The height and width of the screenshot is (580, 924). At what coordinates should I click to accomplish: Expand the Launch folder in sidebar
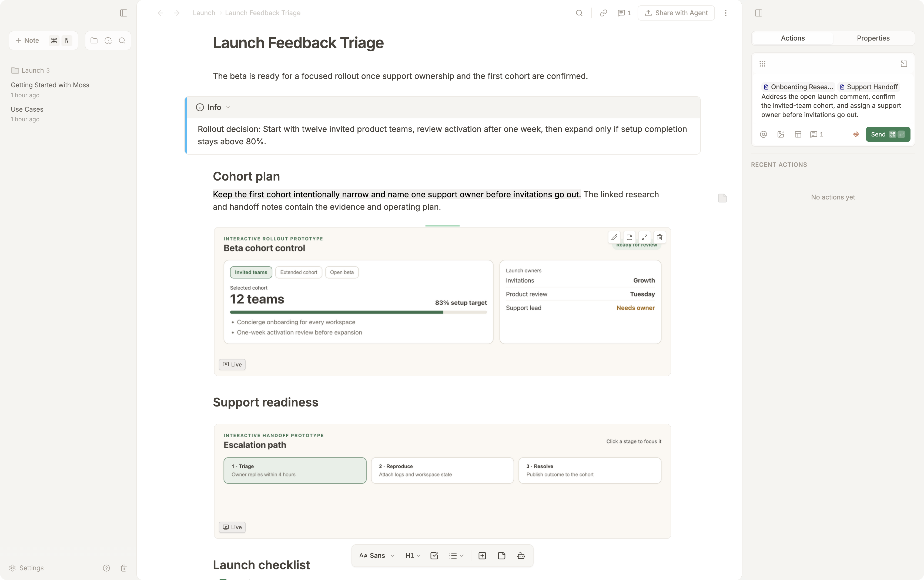click(30, 71)
